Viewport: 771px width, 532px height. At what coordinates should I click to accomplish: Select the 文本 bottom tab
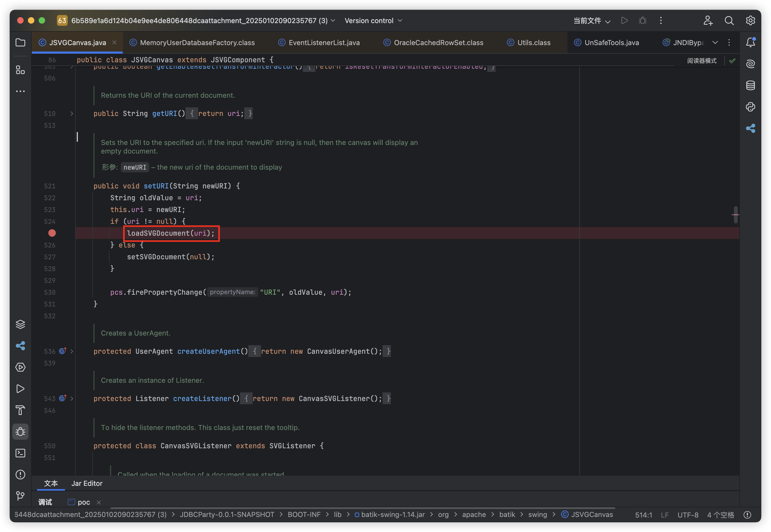click(51, 483)
